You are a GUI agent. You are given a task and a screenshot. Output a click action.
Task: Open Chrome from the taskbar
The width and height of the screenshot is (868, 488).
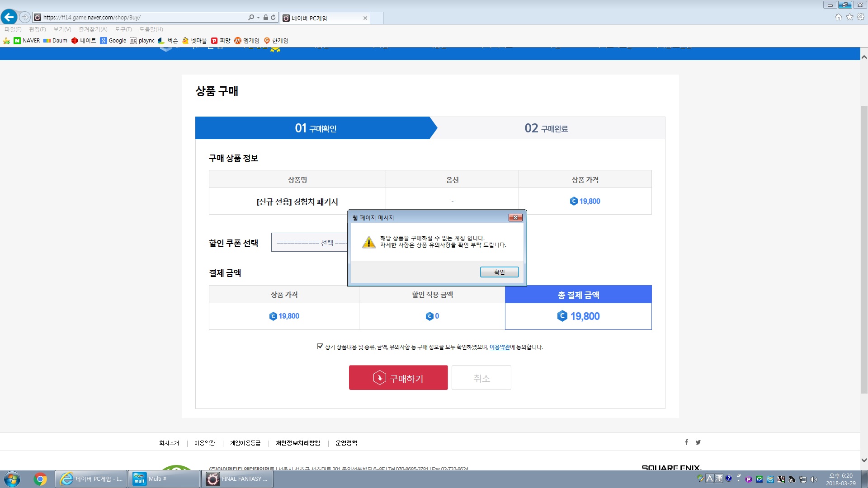[x=40, y=479]
